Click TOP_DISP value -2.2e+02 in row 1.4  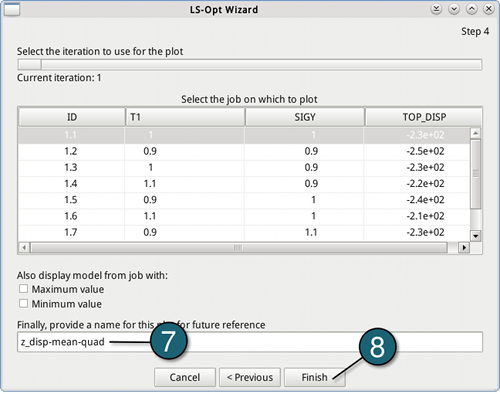[x=425, y=184]
